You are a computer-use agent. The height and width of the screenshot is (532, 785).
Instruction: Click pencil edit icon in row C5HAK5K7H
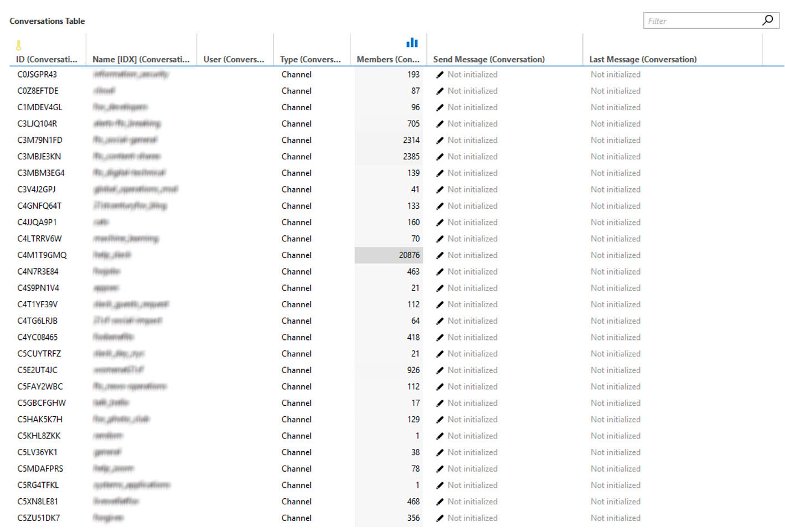point(440,419)
